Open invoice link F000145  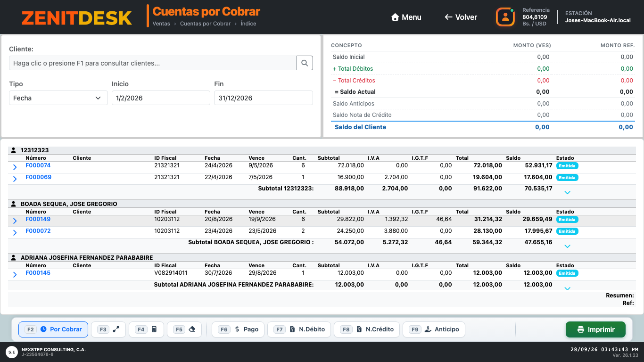(38, 273)
